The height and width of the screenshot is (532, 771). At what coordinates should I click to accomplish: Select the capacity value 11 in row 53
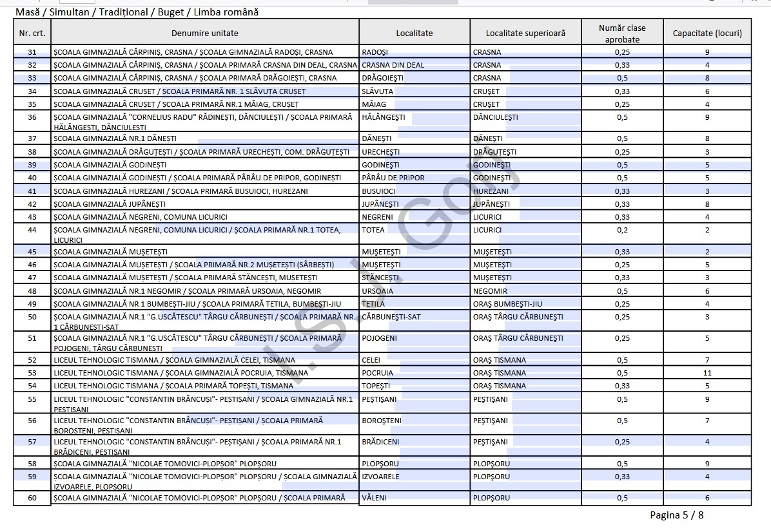(x=707, y=373)
